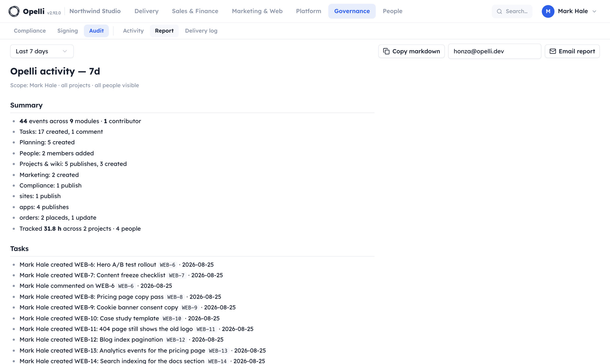Screen dimensions: 610x364
Task: Click the search magnifier icon
Action: tap(499, 11)
